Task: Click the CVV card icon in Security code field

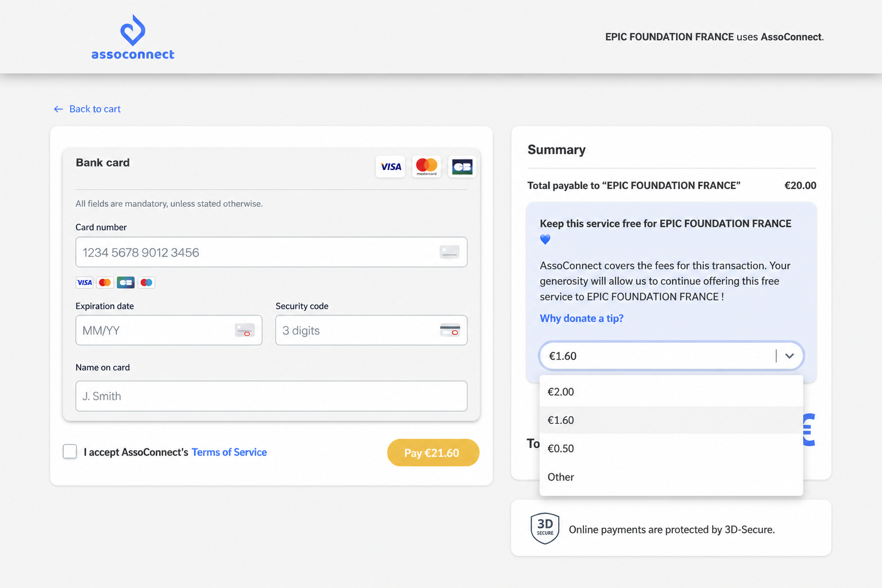Action: pyautogui.click(x=450, y=330)
